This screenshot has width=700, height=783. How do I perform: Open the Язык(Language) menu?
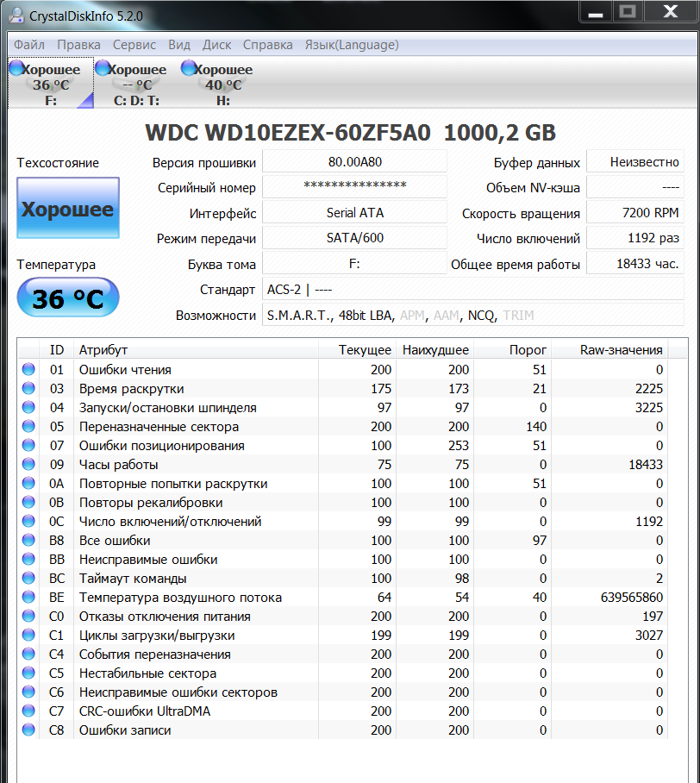pyautogui.click(x=352, y=45)
